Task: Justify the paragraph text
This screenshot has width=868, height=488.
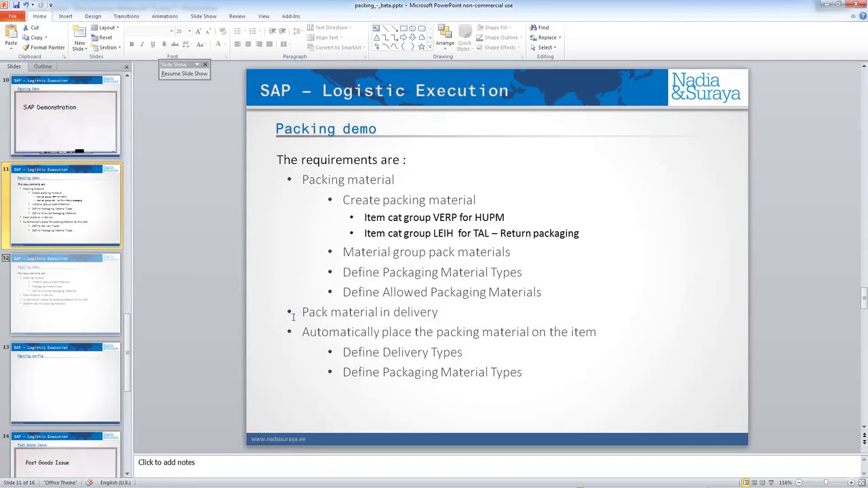Action: 269,44
